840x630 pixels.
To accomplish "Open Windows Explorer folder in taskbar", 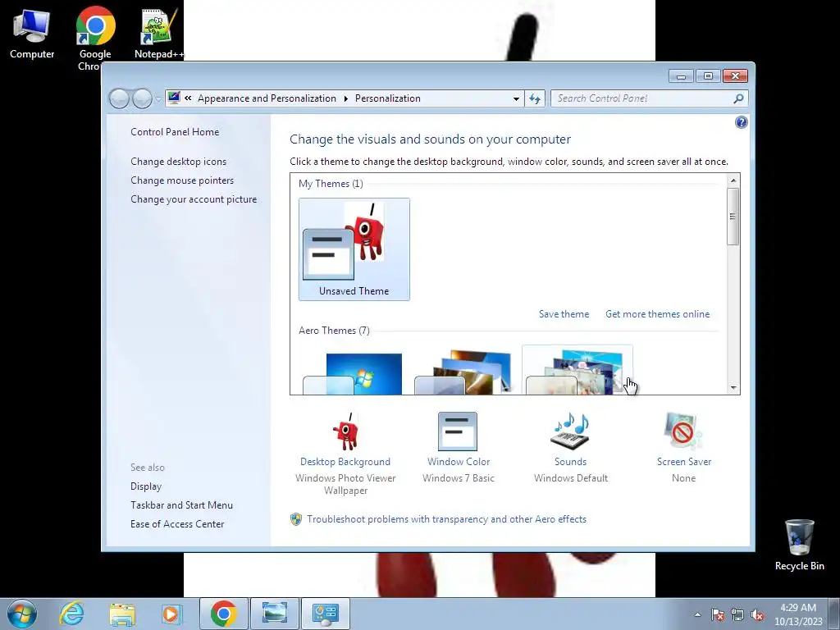I will (122, 614).
